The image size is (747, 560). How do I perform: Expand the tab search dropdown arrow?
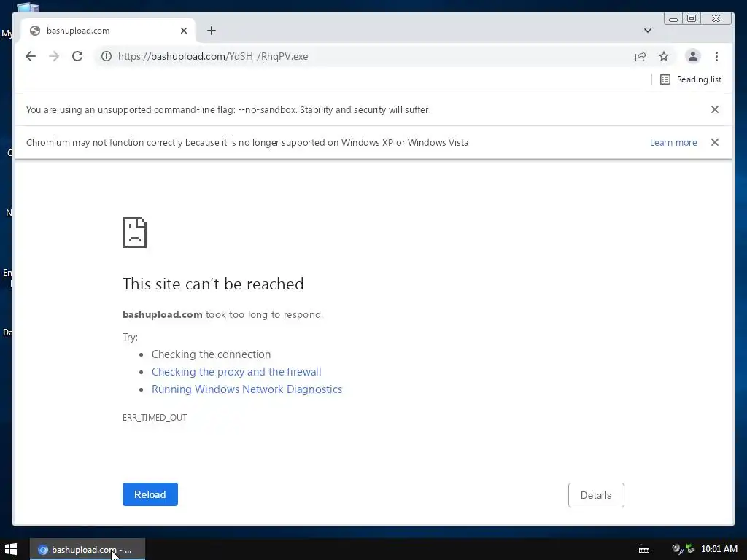coord(648,31)
